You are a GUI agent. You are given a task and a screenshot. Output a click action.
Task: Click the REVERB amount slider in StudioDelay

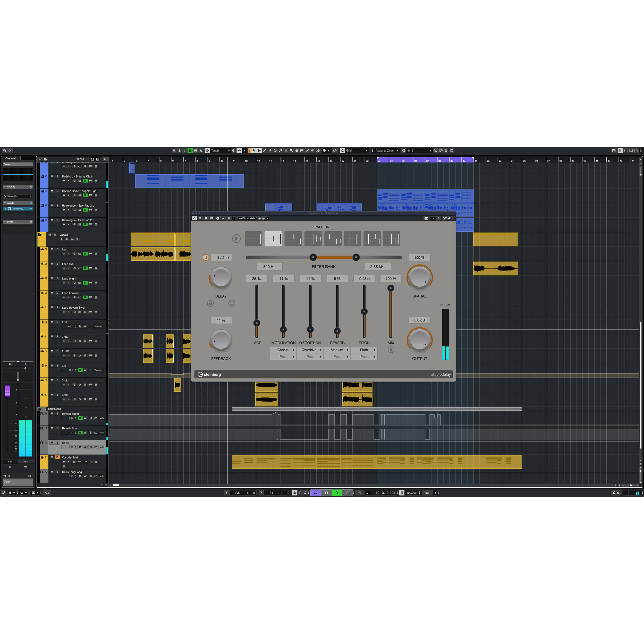337,332
